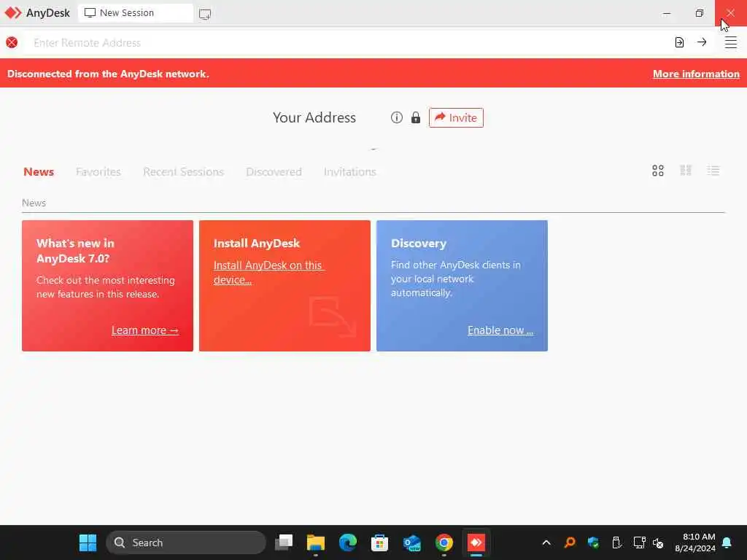Open the hamburger main menu
This screenshot has width=747, height=560.
[x=731, y=42]
